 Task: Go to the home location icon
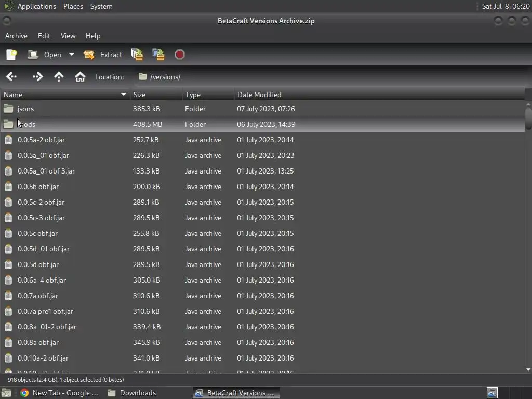(80, 77)
